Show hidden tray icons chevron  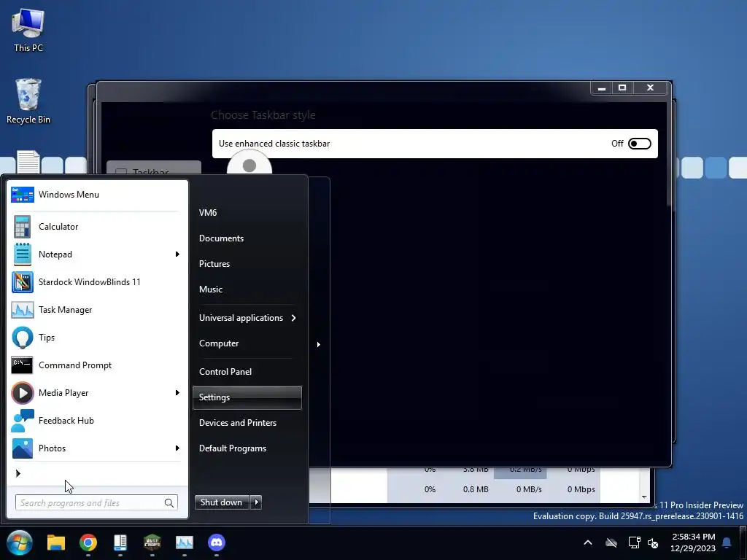click(588, 542)
